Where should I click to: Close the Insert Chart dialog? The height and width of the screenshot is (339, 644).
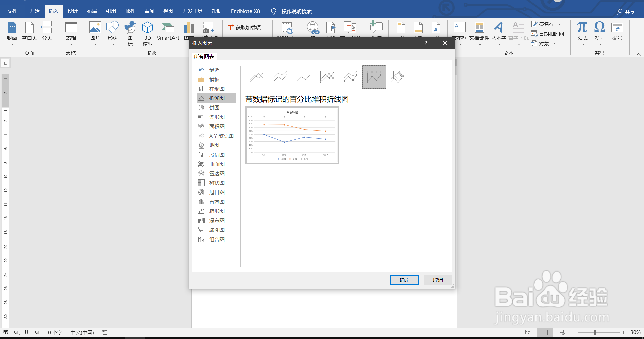pos(445,43)
